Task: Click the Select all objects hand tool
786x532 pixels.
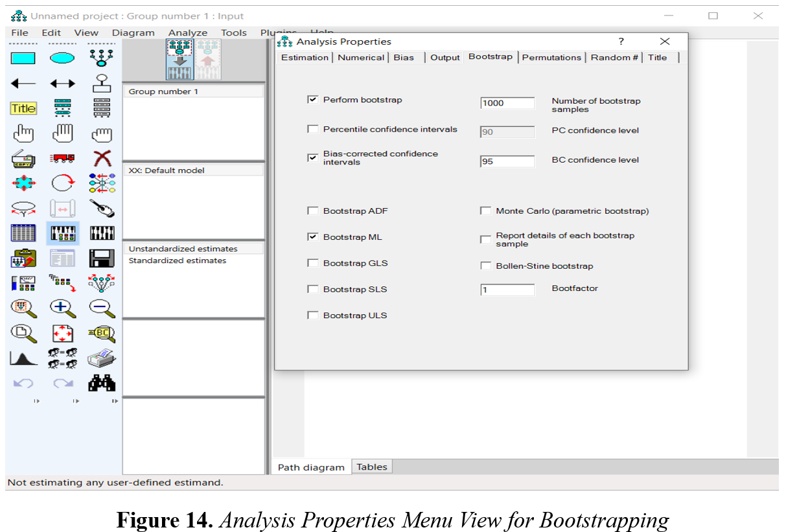Action: click(62, 133)
